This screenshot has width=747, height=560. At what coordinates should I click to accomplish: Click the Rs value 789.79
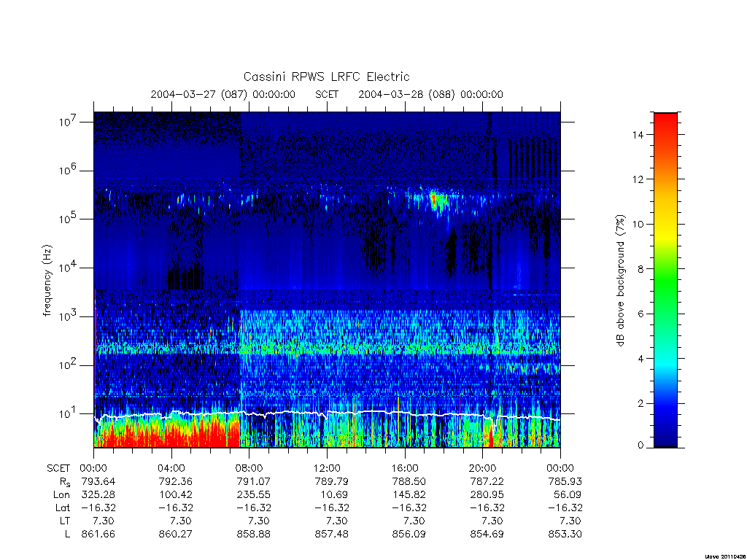(x=331, y=481)
